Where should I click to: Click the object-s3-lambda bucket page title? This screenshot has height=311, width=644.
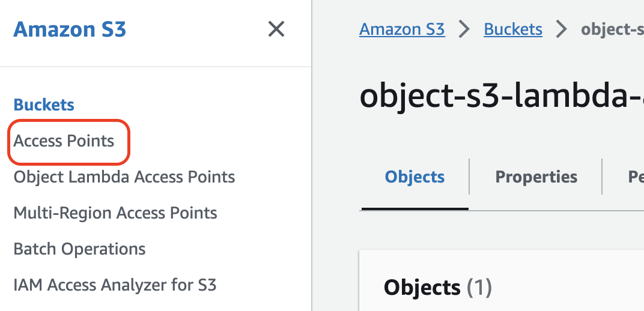(x=502, y=96)
